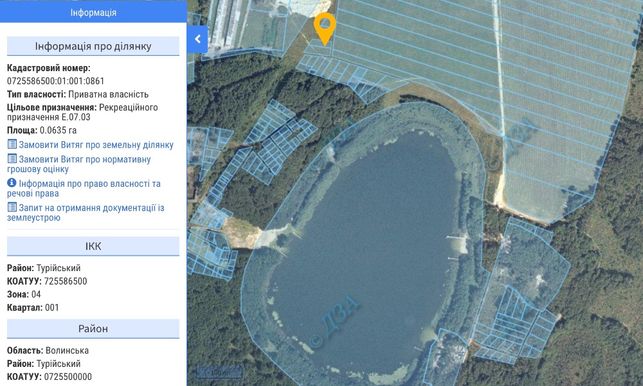The width and height of the screenshot is (643, 386).
Task: Open Замовити Витяг про нормативну грошову оцінку
Action: tap(79, 164)
